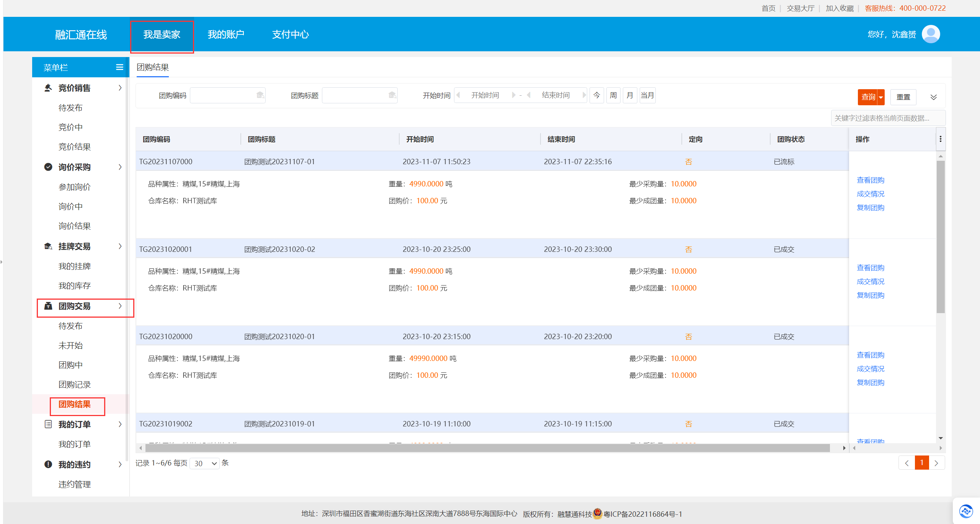Click the 团购交易 bag icon
The width and height of the screenshot is (980, 524).
tap(48, 306)
